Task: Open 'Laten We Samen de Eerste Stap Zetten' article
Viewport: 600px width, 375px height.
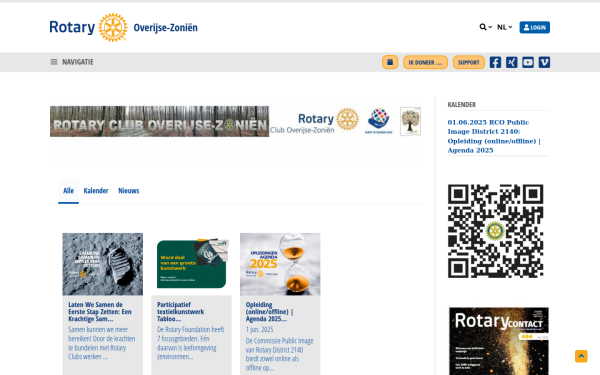Action: click(x=100, y=311)
